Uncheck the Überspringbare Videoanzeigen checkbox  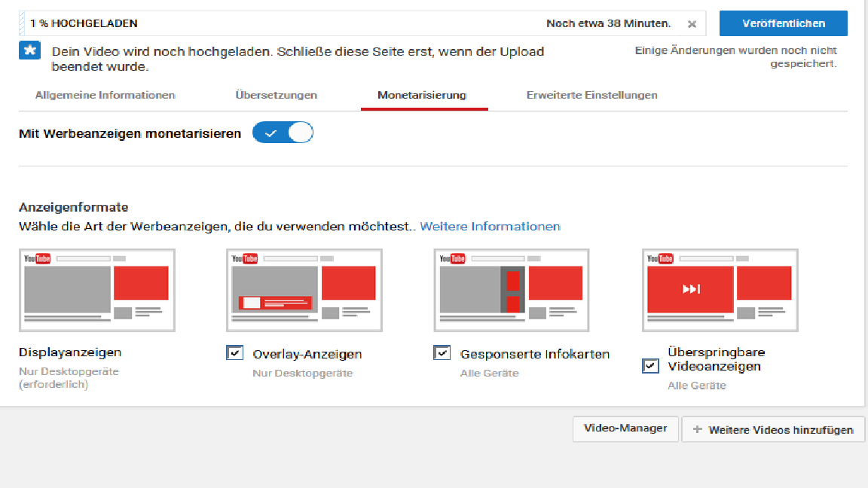(650, 366)
